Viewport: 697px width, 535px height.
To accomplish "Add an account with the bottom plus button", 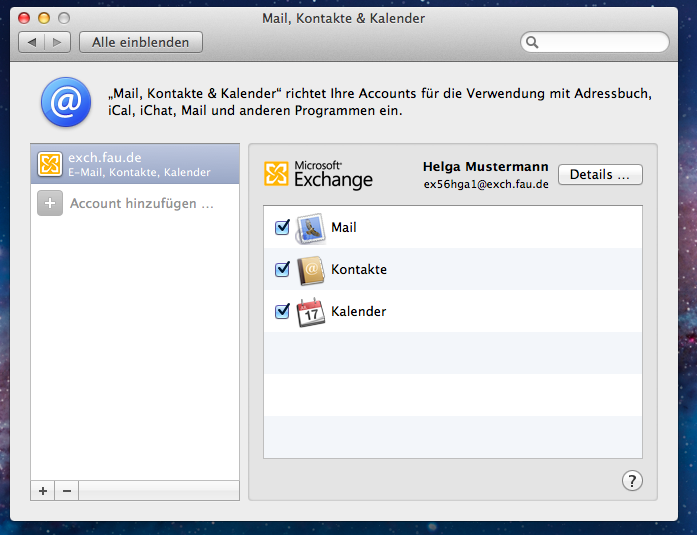I will click(43, 491).
